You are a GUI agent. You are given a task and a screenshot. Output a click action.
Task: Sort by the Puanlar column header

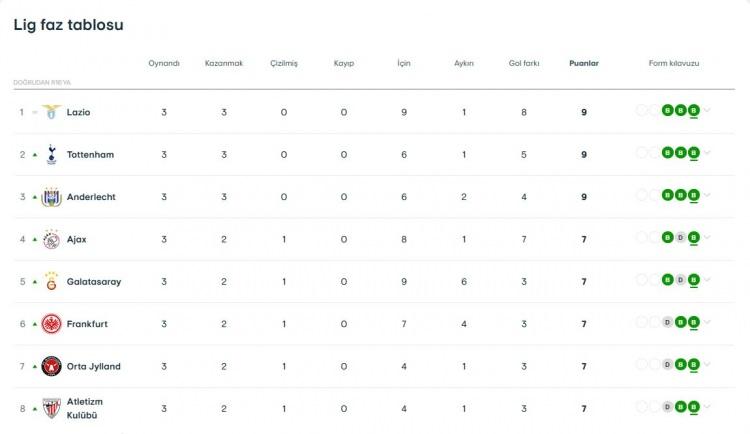(x=584, y=63)
